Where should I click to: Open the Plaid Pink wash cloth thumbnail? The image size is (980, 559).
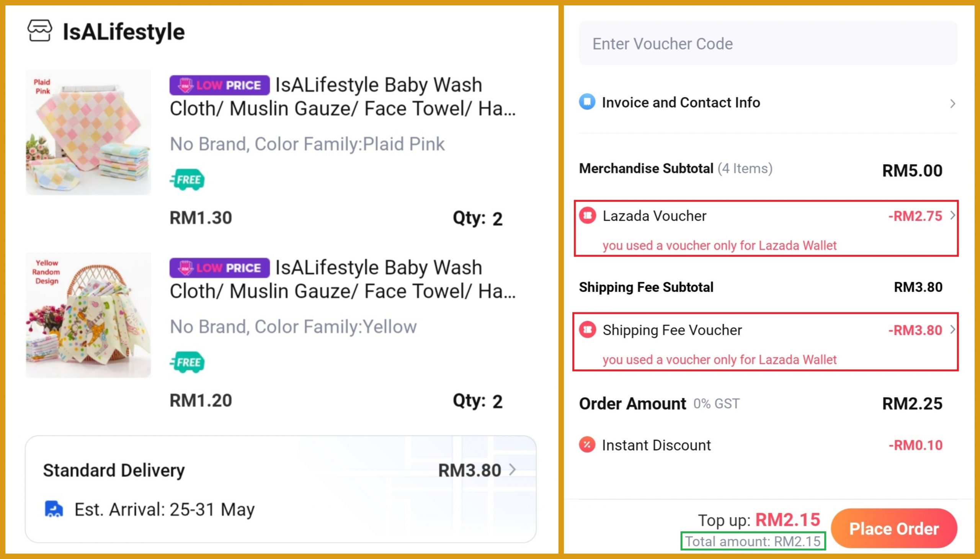(88, 132)
